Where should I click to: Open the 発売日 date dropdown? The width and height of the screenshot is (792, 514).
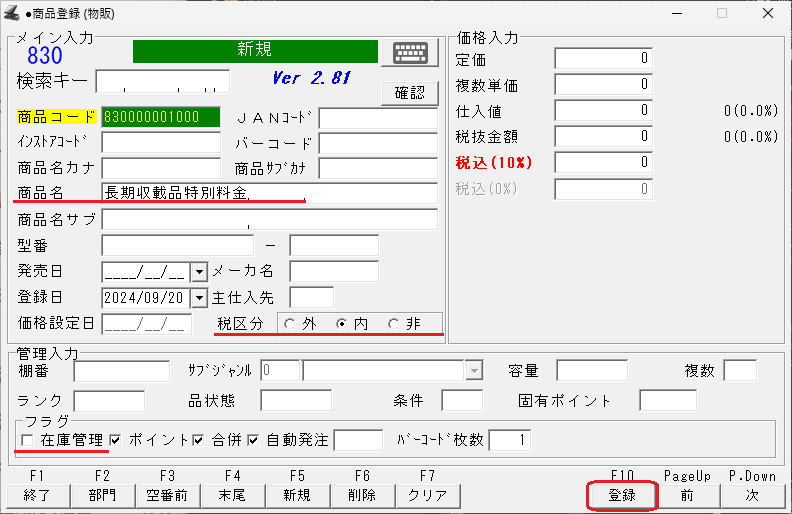pyautogui.click(x=198, y=271)
